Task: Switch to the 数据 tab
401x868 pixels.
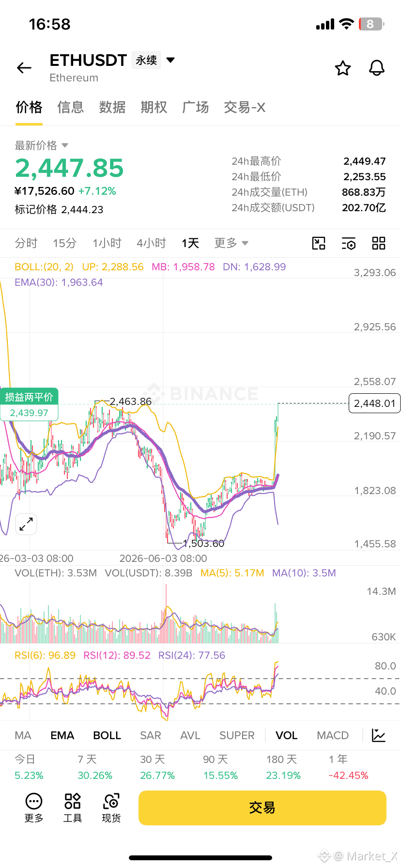Action: pyautogui.click(x=112, y=108)
